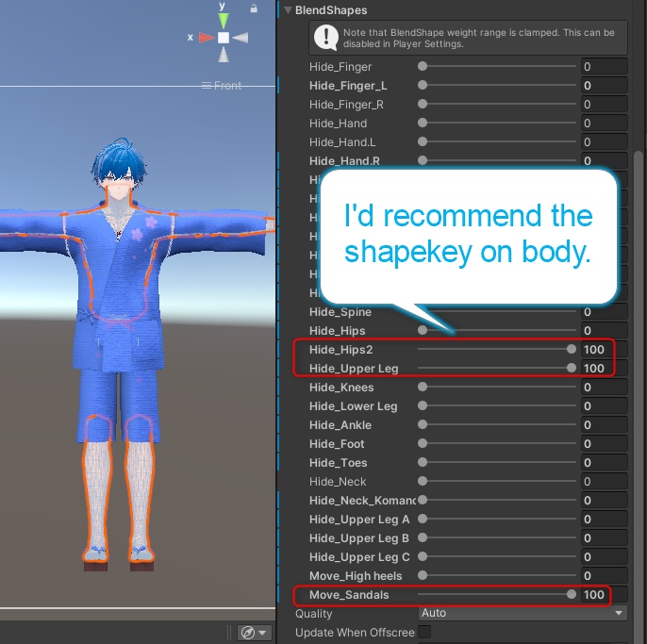Select the Hide_Hand.L label
647x644 pixels.
point(342,142)
